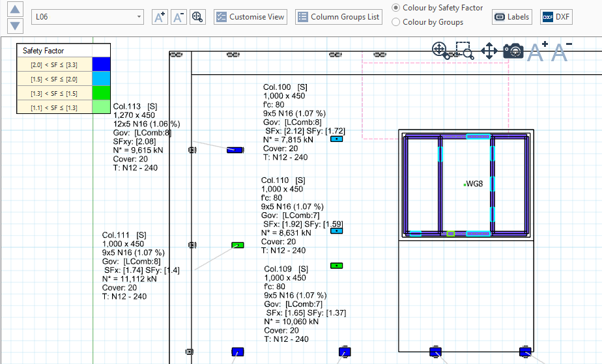Screen dimensions: 602x364
Task: Select Colour by Safety Factor option
Action: (396, 8)
